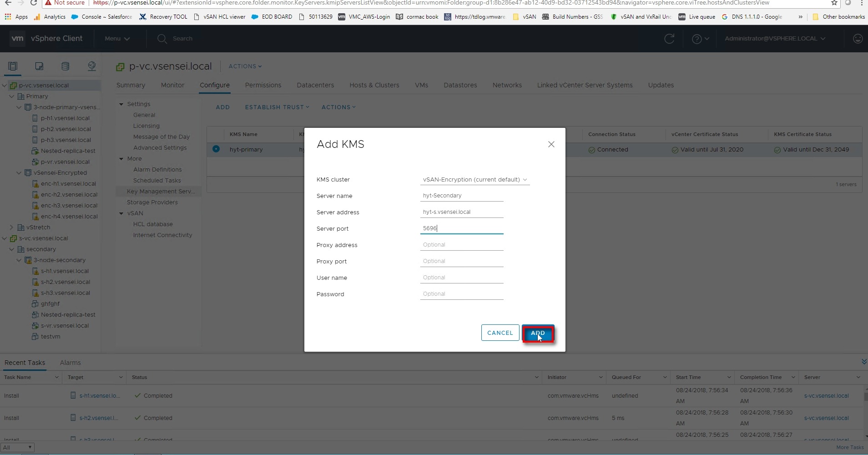868x455 pixels.
Task: Switch to the Permissions tab
Action: [263, 85]
